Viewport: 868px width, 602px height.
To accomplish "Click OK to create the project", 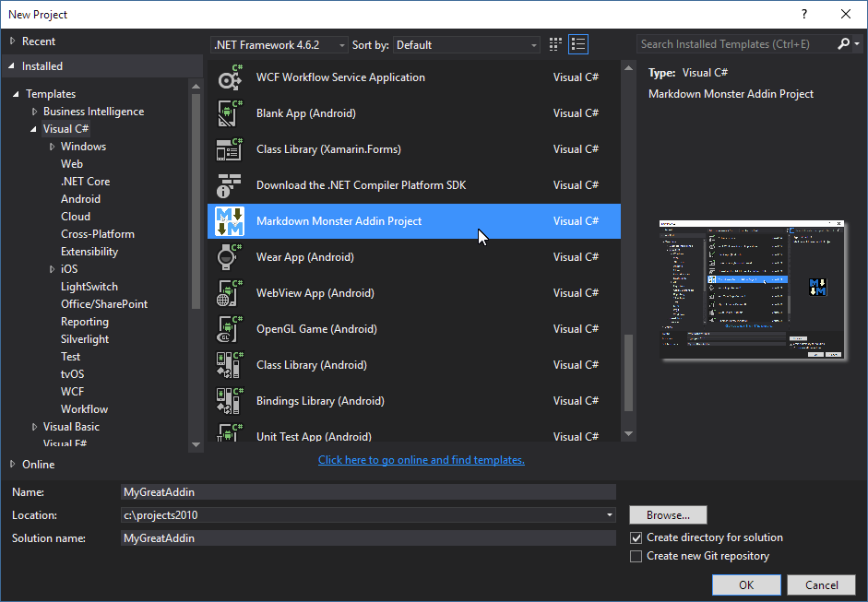I will click(x=746, y=584).
